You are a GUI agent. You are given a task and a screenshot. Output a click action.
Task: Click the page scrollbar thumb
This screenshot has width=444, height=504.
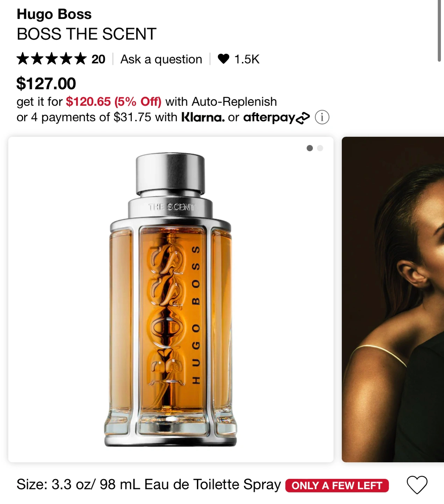pos(439,31)
